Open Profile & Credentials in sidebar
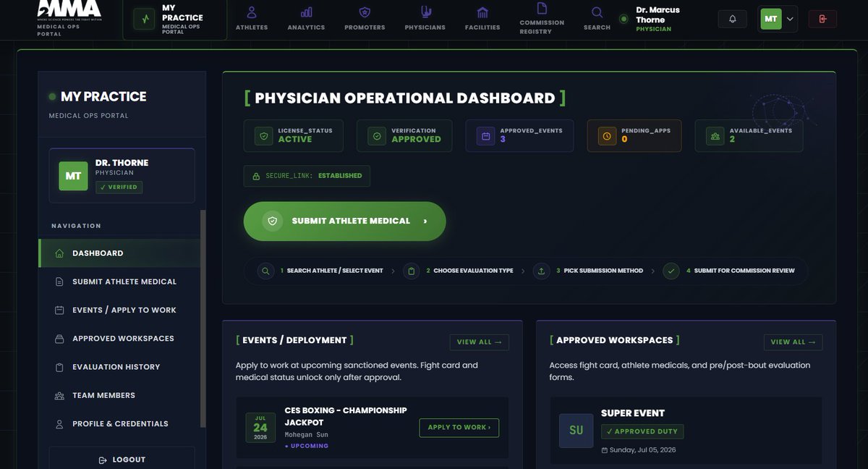Screen dimensions: 868x469 (119, 423)
